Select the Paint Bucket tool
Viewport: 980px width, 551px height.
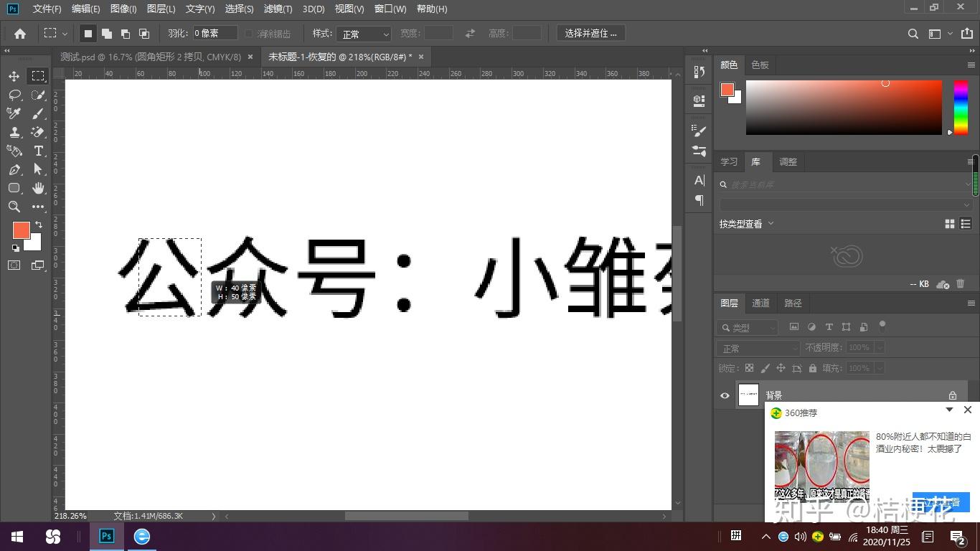[x=14, y=151]
